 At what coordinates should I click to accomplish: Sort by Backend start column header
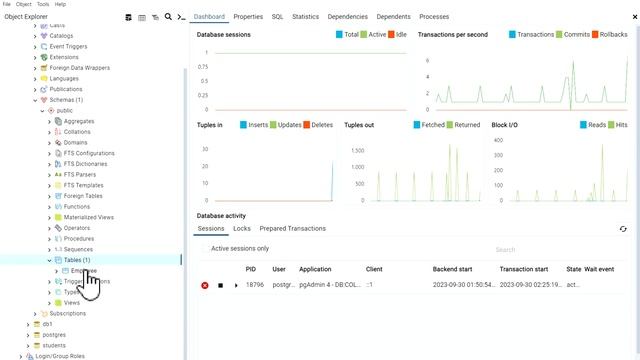pyautogui.click(x=452, y=269)
